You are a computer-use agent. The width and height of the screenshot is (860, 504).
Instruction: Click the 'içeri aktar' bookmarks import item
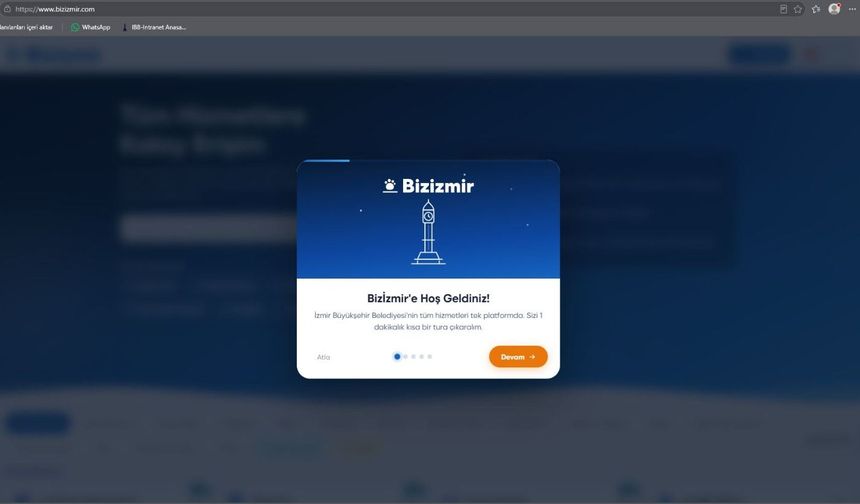pos(26,27)
